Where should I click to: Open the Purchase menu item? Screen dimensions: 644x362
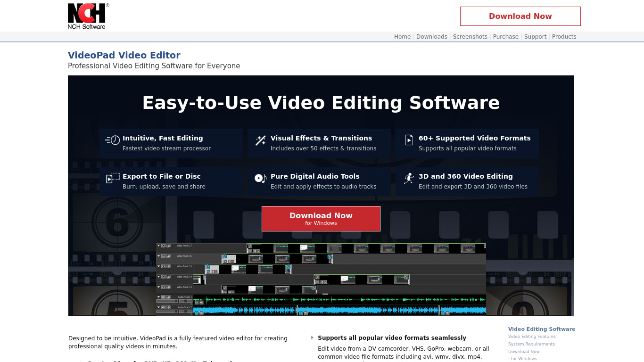click(x=506, y=37)
